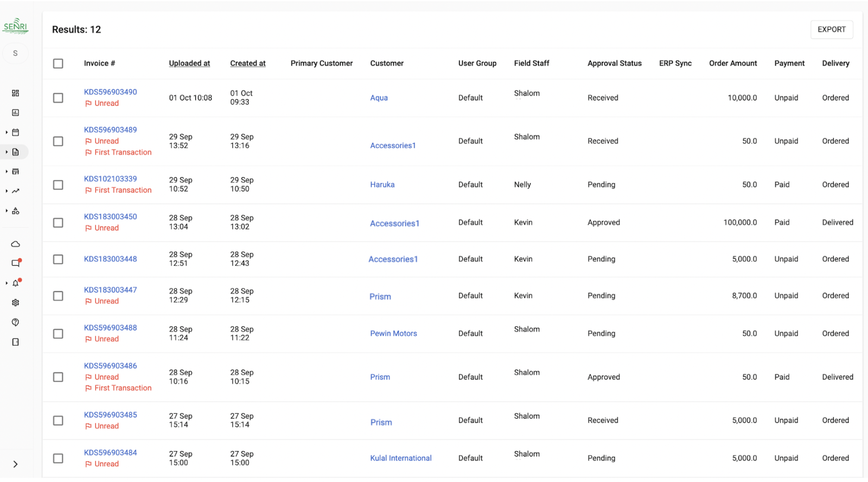
Task: Open invoice link KDS102103339
Action: click(x=110, y=179)
